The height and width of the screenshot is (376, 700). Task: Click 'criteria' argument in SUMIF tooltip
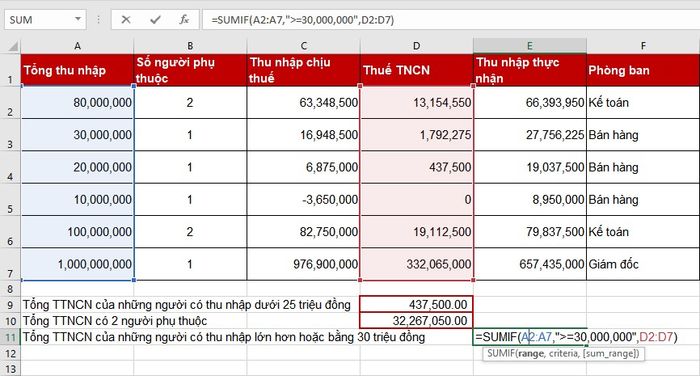pos(563,353)
